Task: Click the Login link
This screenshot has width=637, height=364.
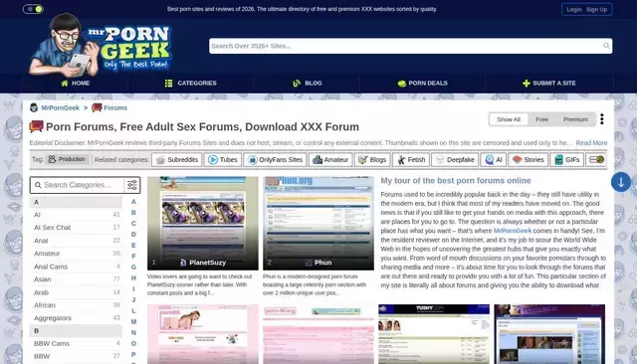Action: [x=574, y=9]
